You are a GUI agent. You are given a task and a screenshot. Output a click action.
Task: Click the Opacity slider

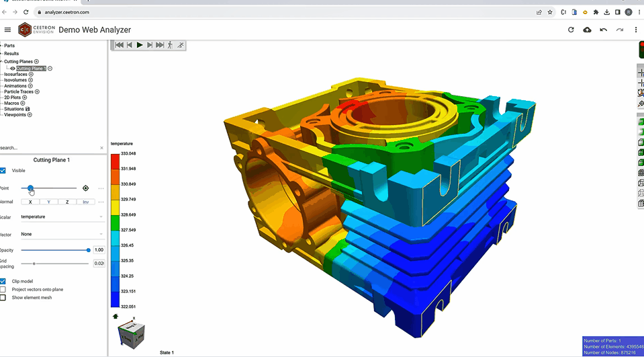[55, 250]
